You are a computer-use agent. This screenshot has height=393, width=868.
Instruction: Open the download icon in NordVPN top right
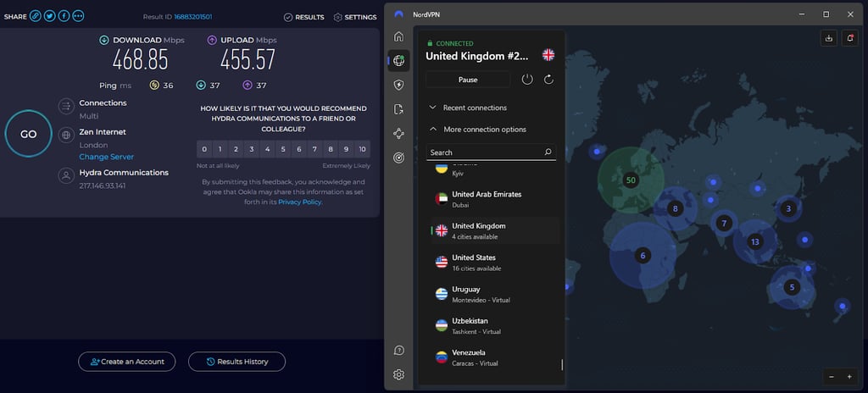tap(829, 38)
